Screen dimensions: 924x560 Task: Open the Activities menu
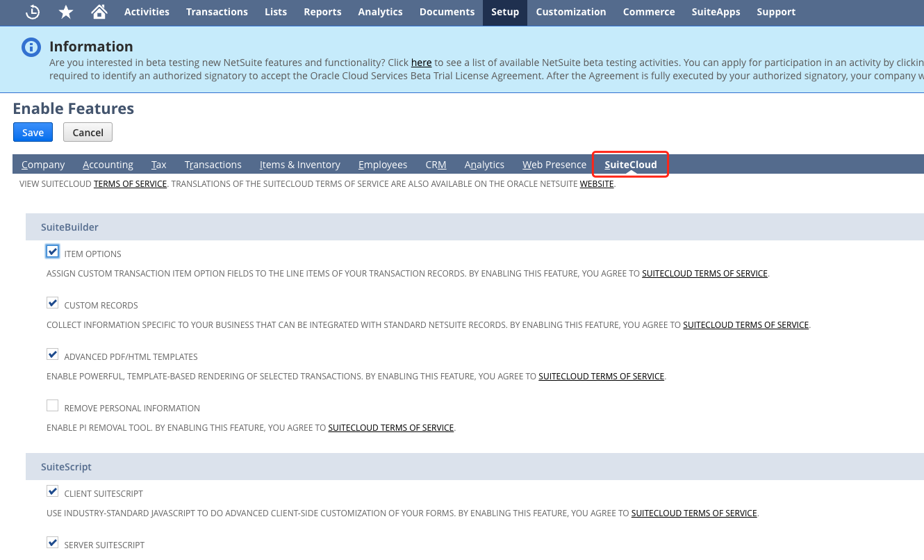[147, 12]
